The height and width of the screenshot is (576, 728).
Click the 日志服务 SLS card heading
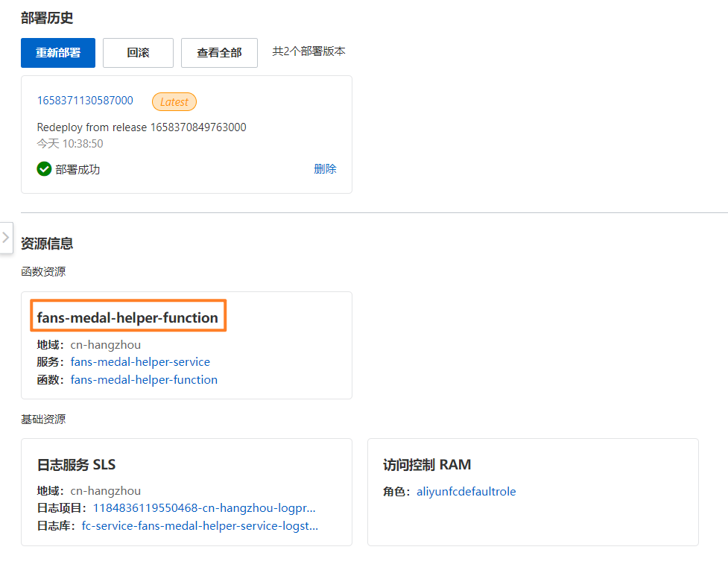[x=76, y=465]
